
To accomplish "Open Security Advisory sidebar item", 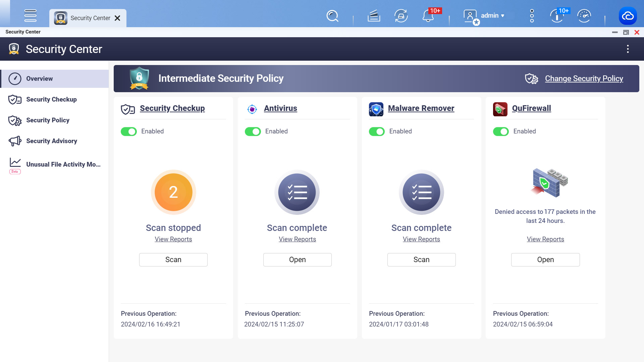I will coord(51,141).
